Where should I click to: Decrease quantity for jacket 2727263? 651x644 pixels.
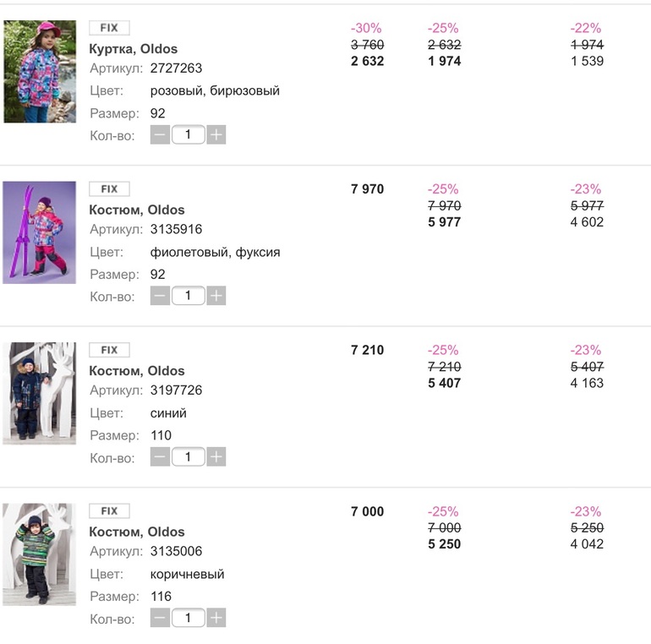coord(160,134)
